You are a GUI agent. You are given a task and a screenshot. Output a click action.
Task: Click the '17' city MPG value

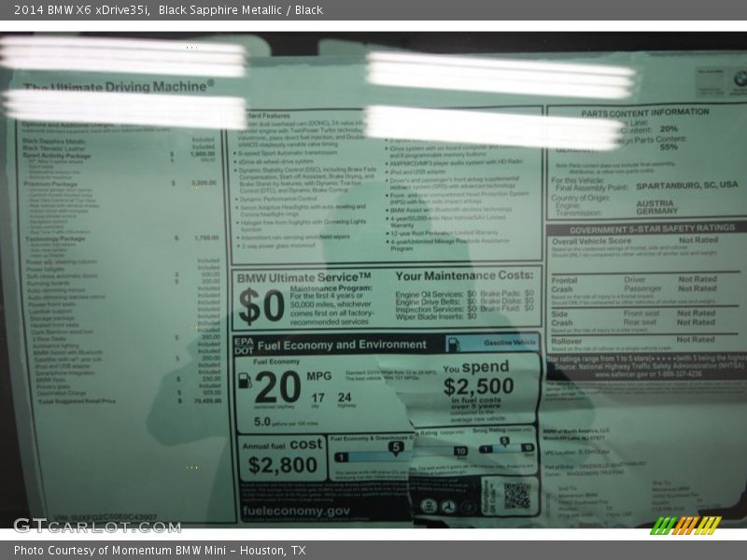[x=317, y=398]
